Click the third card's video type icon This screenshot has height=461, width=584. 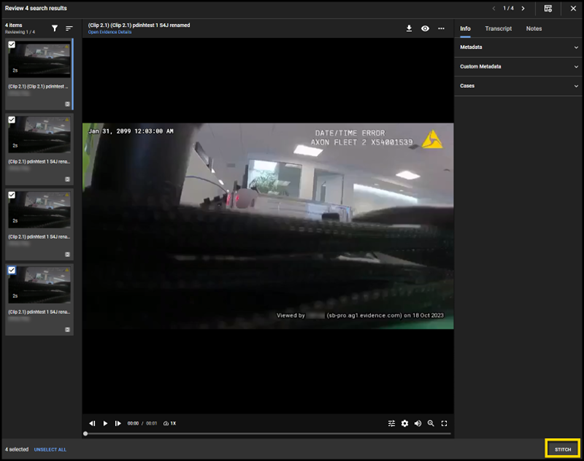pos(67,255)
